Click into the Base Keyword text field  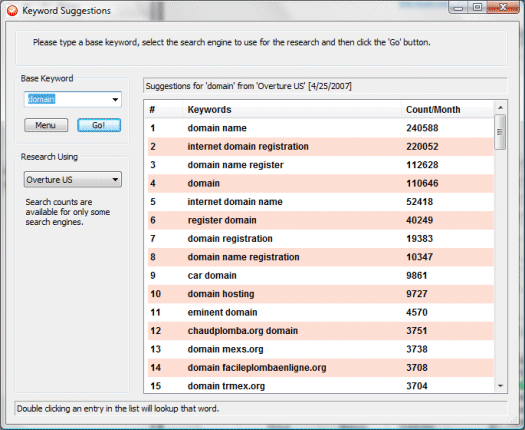click(x=67, y=99)
